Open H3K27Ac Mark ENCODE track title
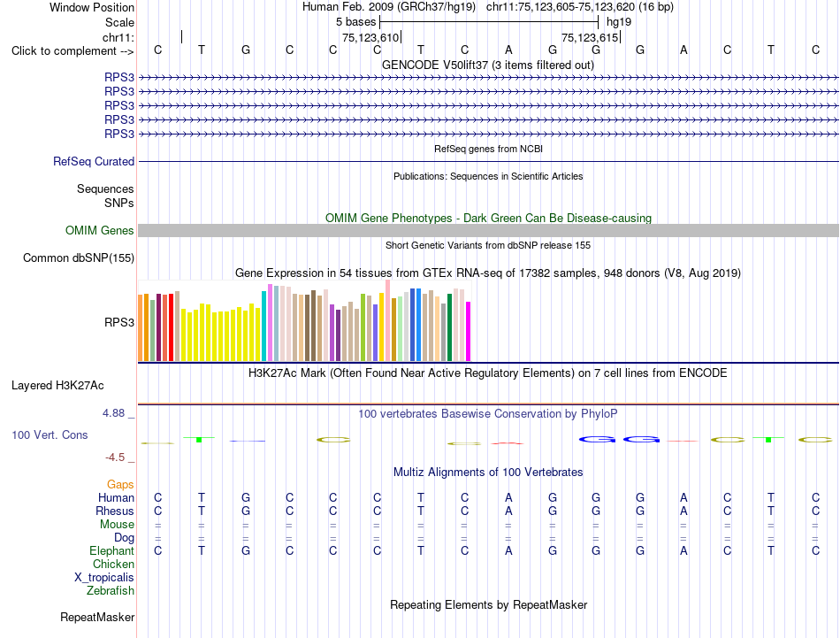The width and height of the screenshot is (840, 638). coord(487,373)
